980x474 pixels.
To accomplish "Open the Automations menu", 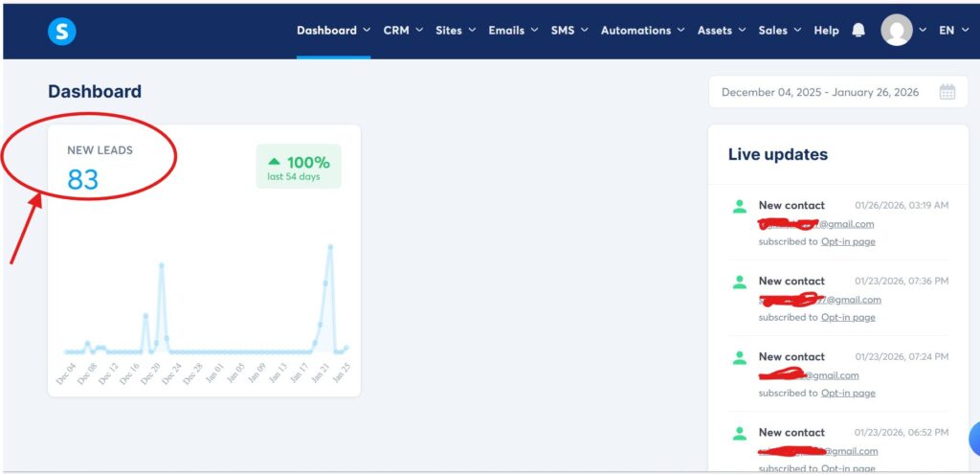I will [x=642, y=31].
